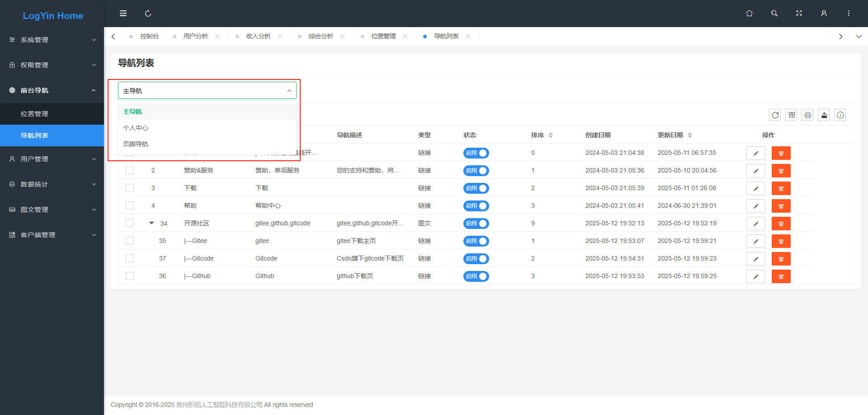Expand 权限管理 sidebar menu
The image size is (868, 415).
pos(52,65)
